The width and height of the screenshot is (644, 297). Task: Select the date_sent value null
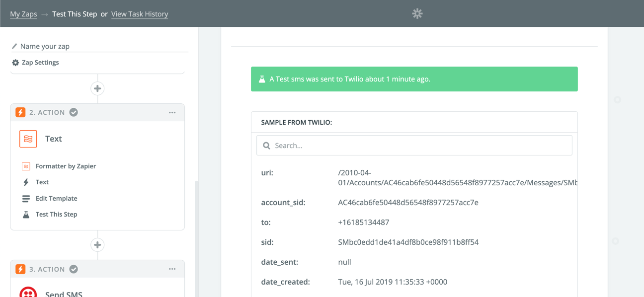point(344,262)
